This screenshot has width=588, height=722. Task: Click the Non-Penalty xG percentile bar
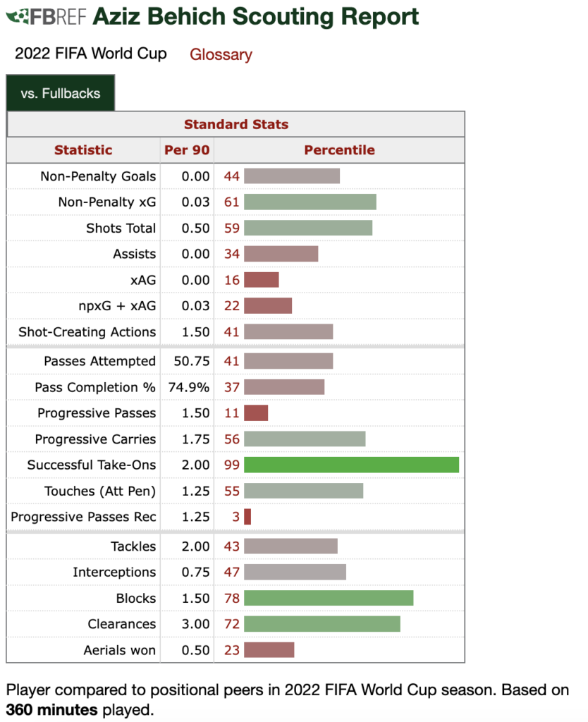coord(310,202)
